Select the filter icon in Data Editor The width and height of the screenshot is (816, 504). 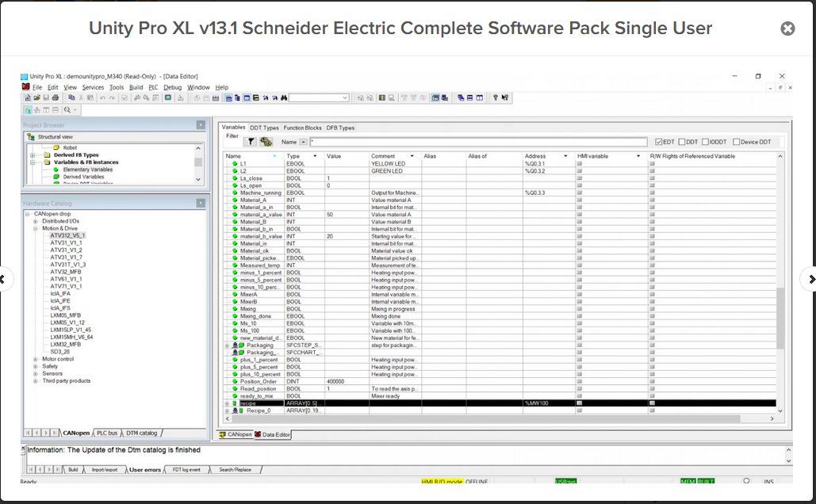[251, 140]
